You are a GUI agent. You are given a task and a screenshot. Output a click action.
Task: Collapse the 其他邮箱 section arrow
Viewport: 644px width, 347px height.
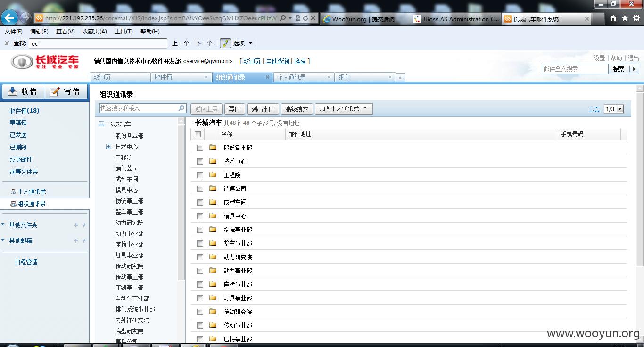point(3,240)
